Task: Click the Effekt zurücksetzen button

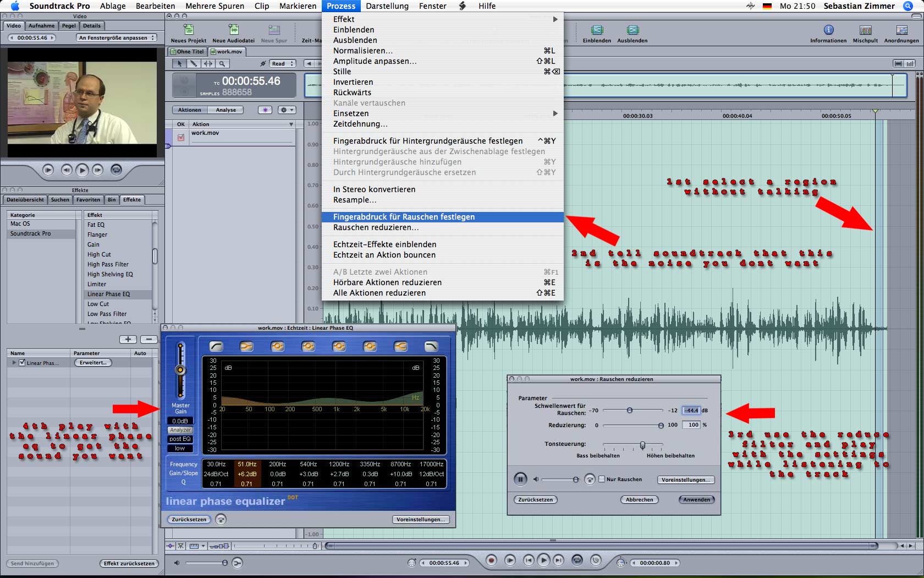Action: tap(129, 563)
